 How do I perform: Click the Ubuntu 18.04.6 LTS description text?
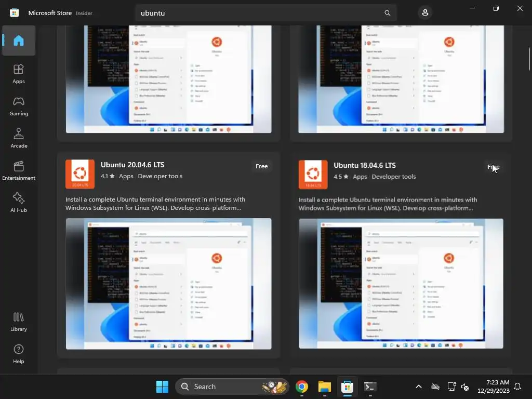[388, 204]
